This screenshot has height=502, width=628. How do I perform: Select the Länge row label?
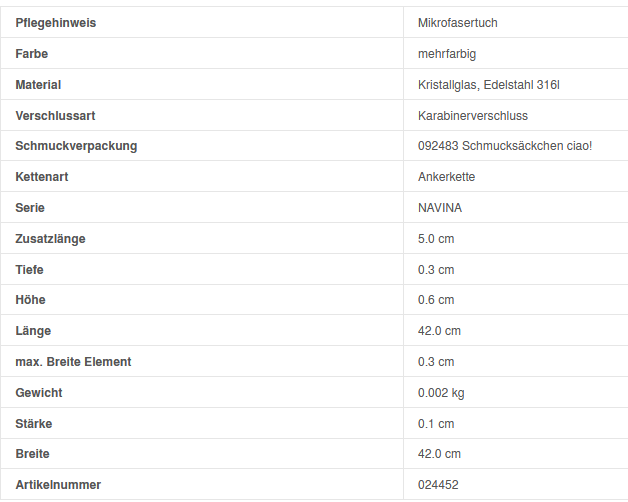pyautogui.click(x=33, y=331)
